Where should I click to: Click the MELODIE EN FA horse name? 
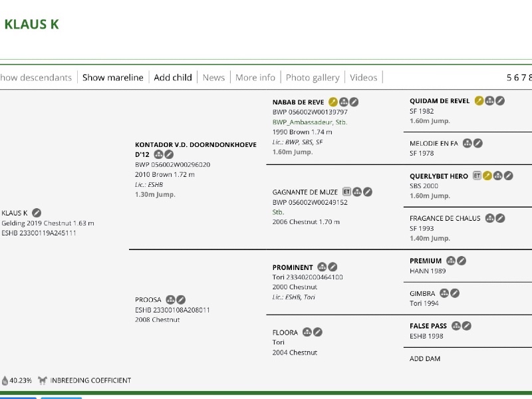tap(434, 144)
